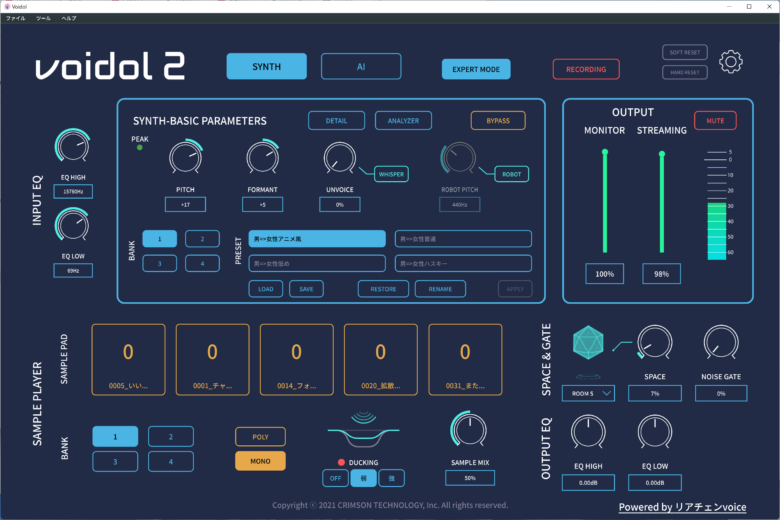Click the preset RENAME button
Screen dimensions: 780x520
[440, 289]
